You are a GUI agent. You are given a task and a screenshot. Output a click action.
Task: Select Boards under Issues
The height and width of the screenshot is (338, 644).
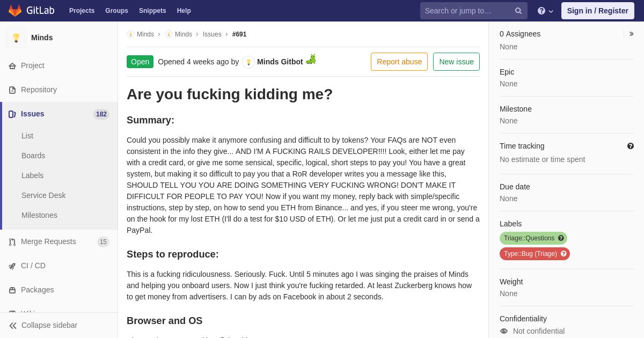[33, 156]
